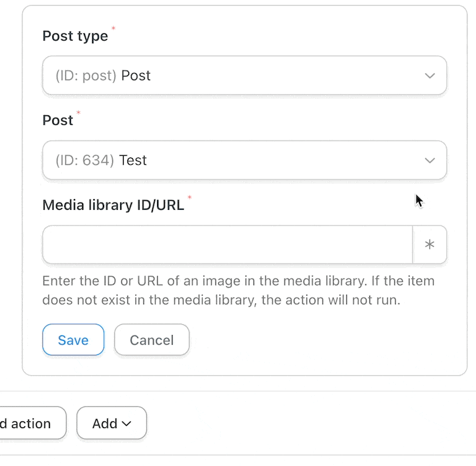Click the partially visible action button
Screen dimensions: 476x466
(x=33, y=423)
